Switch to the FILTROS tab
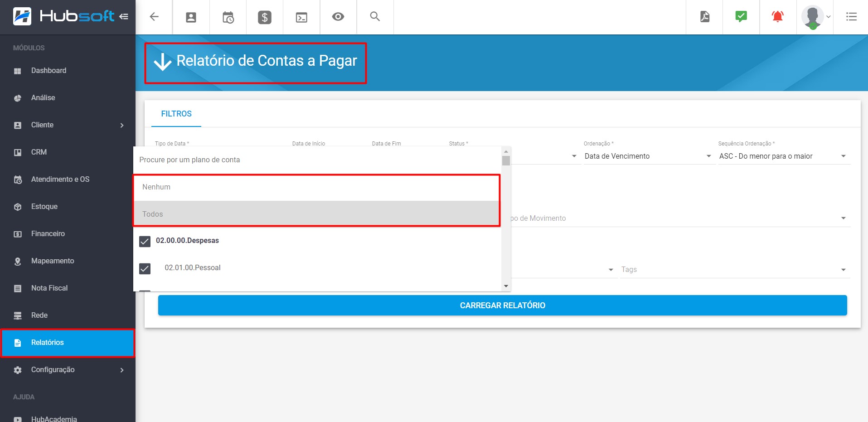 click(x=176, y=114)
